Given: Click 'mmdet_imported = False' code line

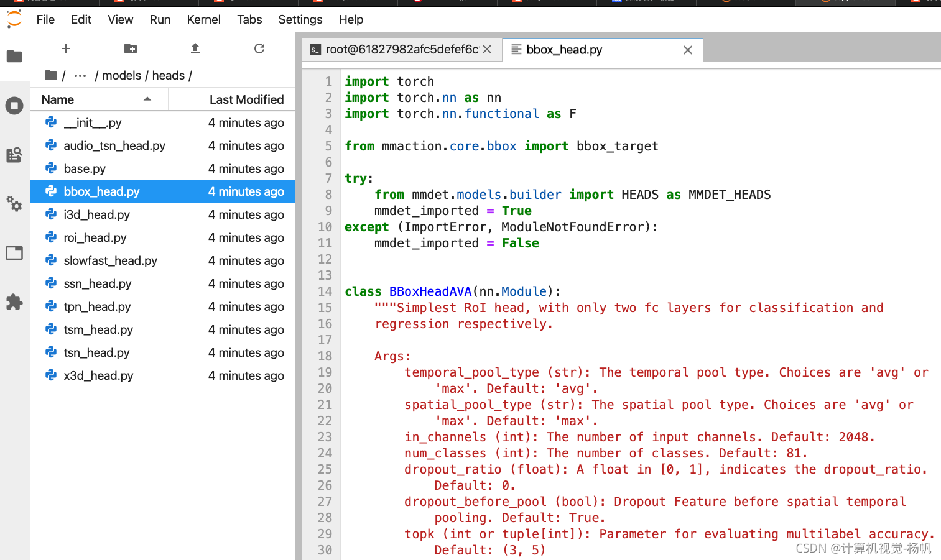Looking at the screenshot, I should click(x=457, y=243).
